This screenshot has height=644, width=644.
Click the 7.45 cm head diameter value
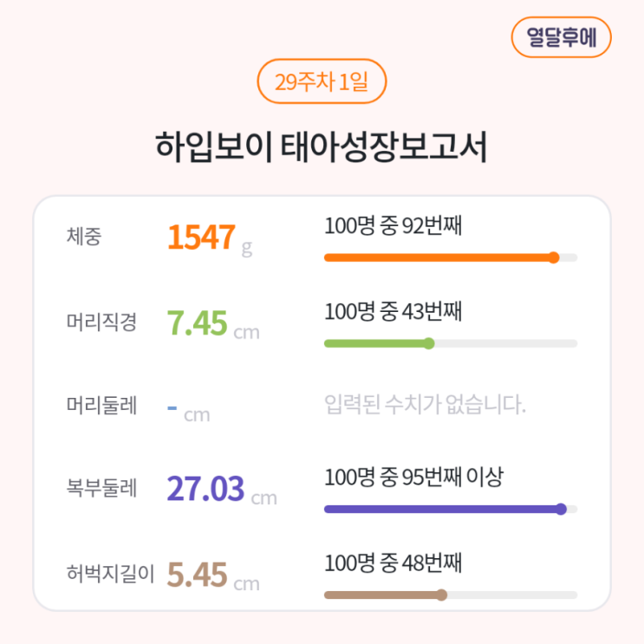[x=198, y=323]
